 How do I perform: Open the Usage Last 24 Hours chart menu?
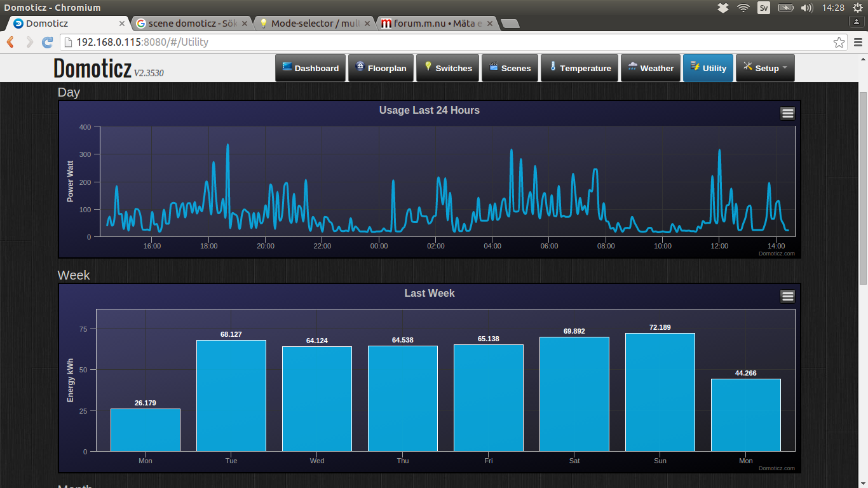(787, 113)
